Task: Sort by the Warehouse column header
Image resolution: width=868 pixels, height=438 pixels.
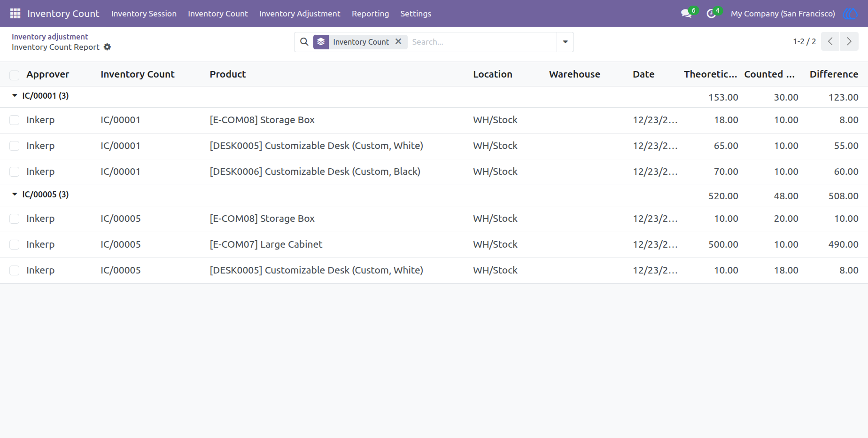Action: [x=574, y=74]
